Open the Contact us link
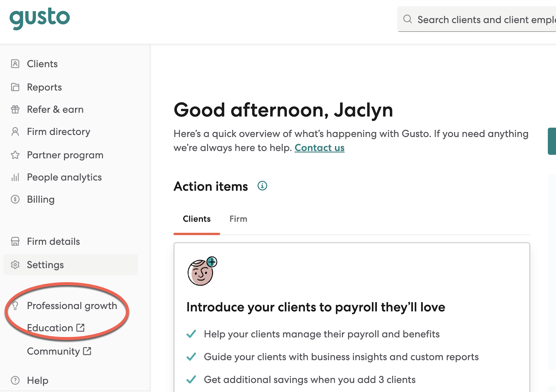 click(319, 148)
